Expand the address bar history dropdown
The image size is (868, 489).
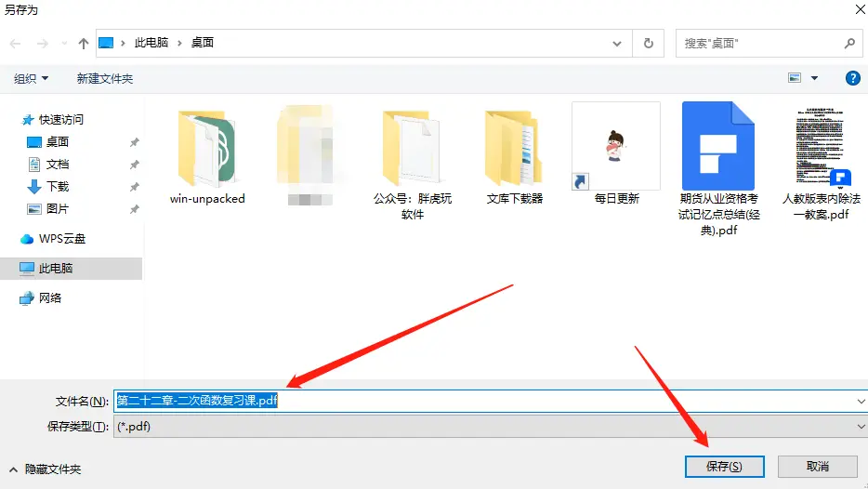pyautogui.click(x=617, y=43)
